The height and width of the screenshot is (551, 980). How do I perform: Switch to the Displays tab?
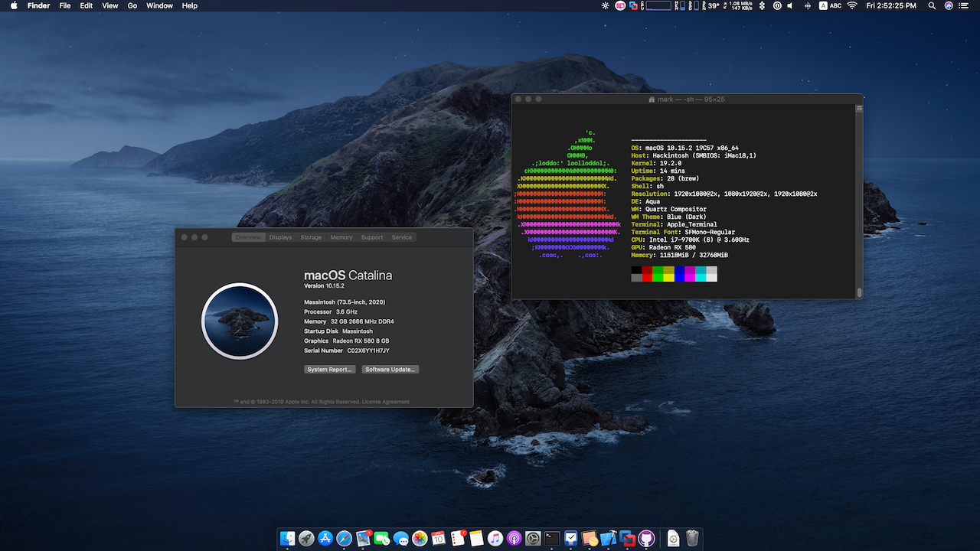point(280,237)
